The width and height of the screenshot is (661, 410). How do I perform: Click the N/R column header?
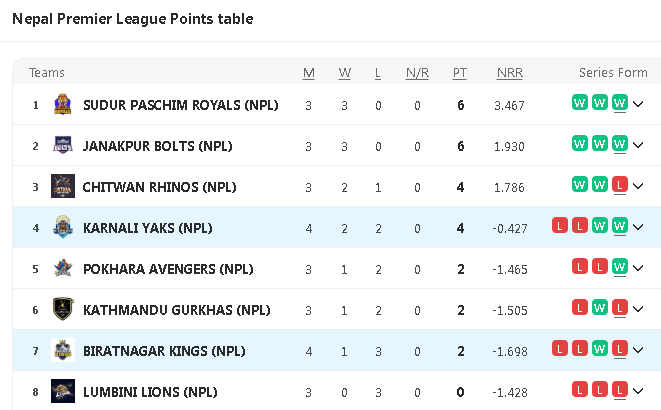tap(417, 73)
